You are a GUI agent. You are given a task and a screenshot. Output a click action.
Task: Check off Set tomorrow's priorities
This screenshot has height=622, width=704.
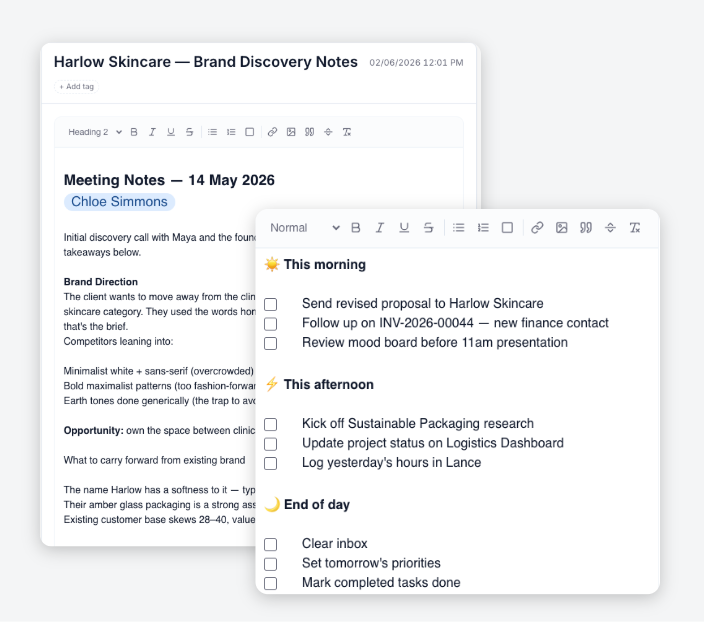pos(270,564)
